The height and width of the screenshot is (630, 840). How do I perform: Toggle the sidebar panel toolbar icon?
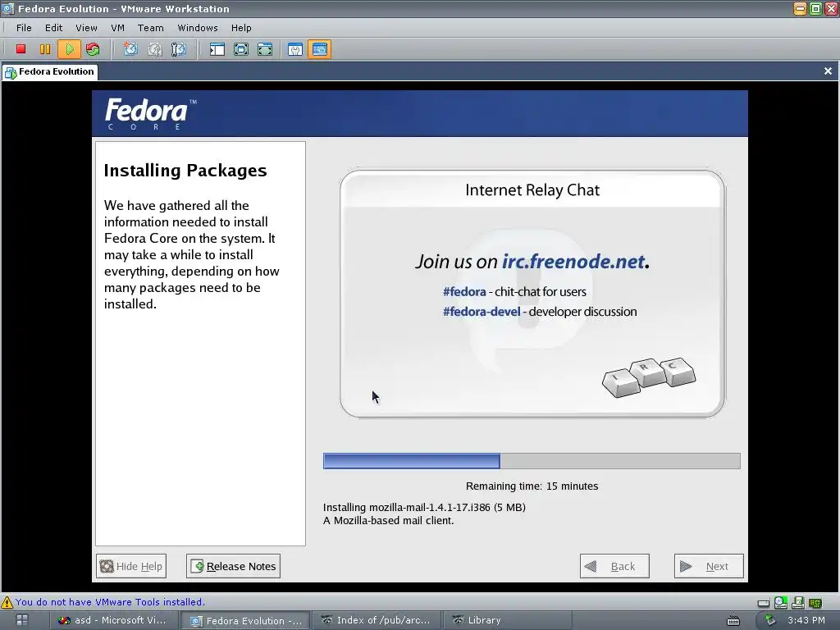point(217,49)
